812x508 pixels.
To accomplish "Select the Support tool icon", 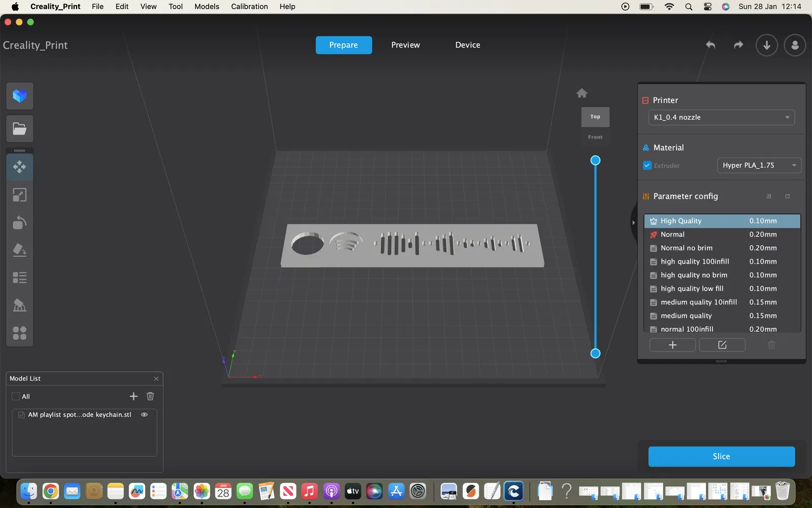I will (20, 305).
